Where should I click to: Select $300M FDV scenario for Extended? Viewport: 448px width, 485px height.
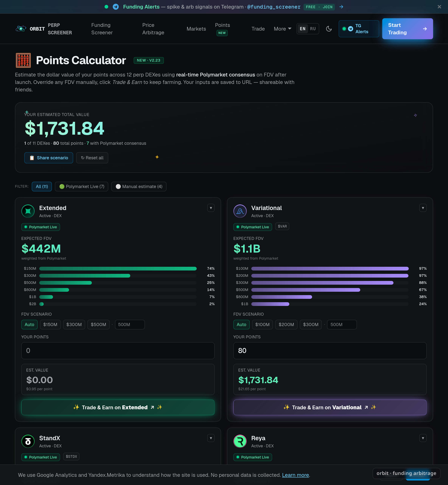[74, 324]
